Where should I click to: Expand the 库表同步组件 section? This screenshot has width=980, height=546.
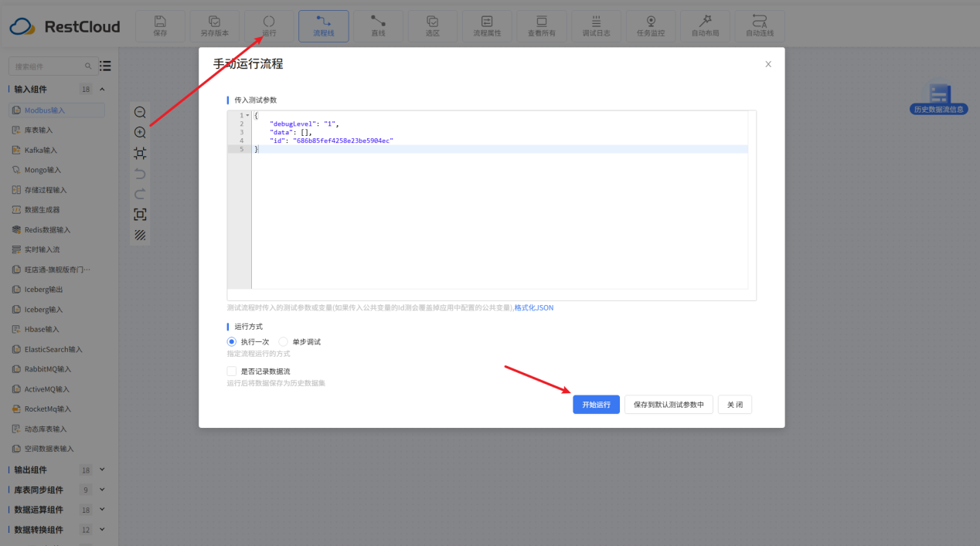(x=102, y=490)
